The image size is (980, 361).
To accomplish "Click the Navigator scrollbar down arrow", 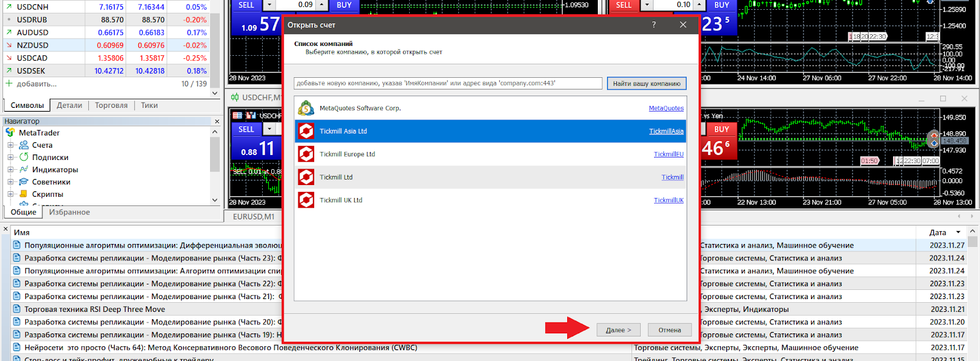I will [x=215, y=200].
